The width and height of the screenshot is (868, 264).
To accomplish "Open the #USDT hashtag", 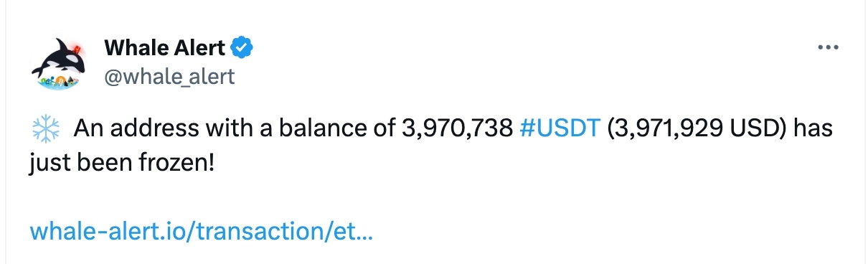I will (x=559, y=130).
